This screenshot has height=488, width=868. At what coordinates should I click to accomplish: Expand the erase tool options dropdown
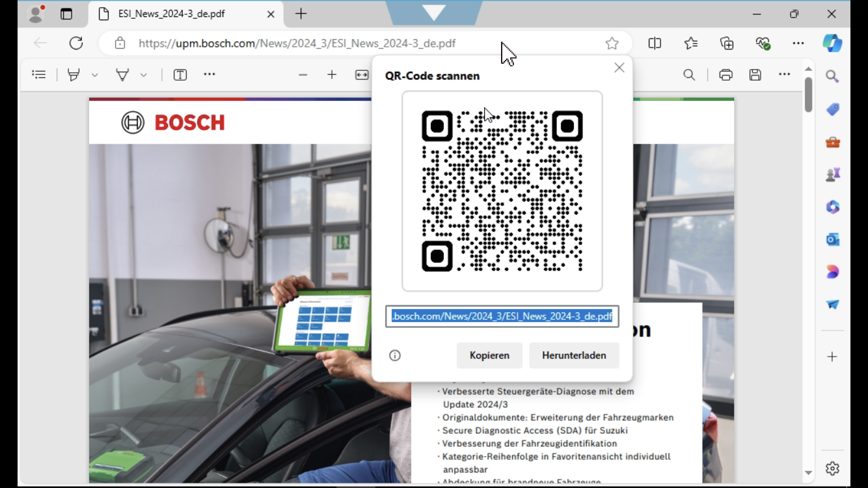pyautogui.click(x=143, y=75)
